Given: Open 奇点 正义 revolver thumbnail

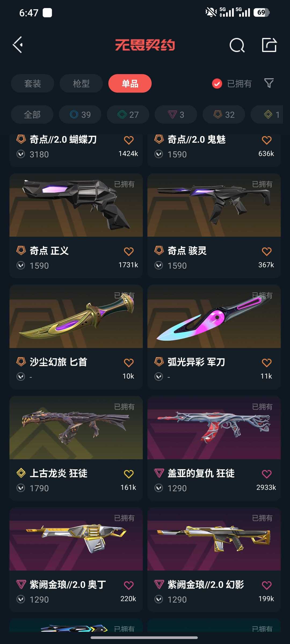Looking at the screenshot, I should pos(76,205).
